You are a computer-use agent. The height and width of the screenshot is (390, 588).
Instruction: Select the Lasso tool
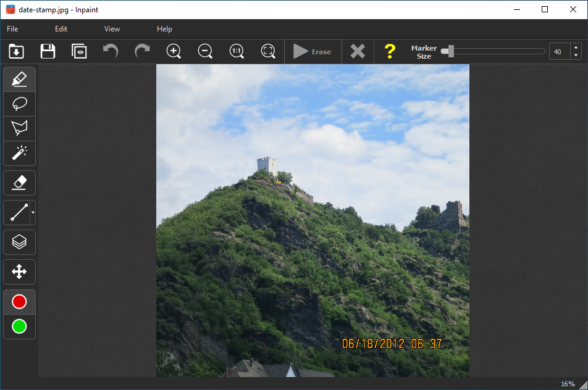point(19,104)
